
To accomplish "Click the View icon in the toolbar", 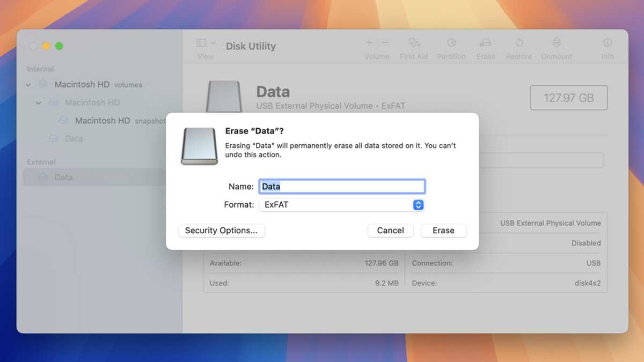I will click(x=201, y=42).
